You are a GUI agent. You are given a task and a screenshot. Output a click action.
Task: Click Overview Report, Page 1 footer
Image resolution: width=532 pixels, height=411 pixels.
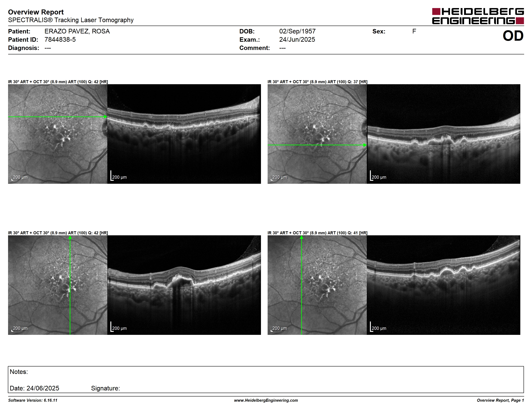click(500, 400)
